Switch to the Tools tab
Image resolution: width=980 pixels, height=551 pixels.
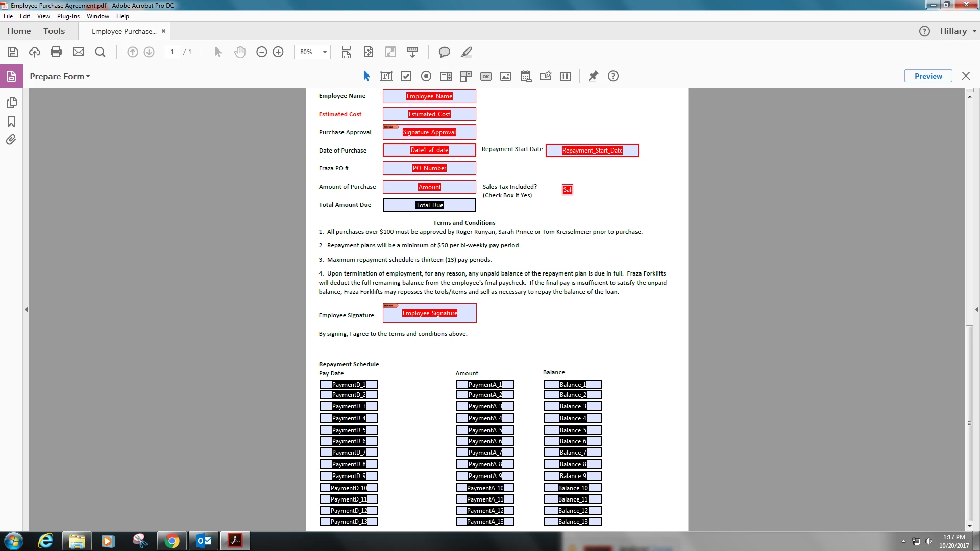pos(54,31)
